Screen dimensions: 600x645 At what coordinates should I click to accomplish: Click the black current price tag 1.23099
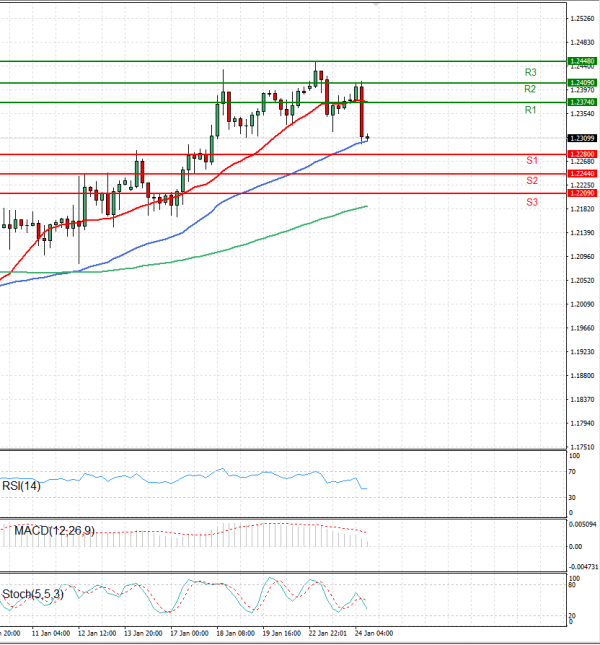click(x=582, y=138)
